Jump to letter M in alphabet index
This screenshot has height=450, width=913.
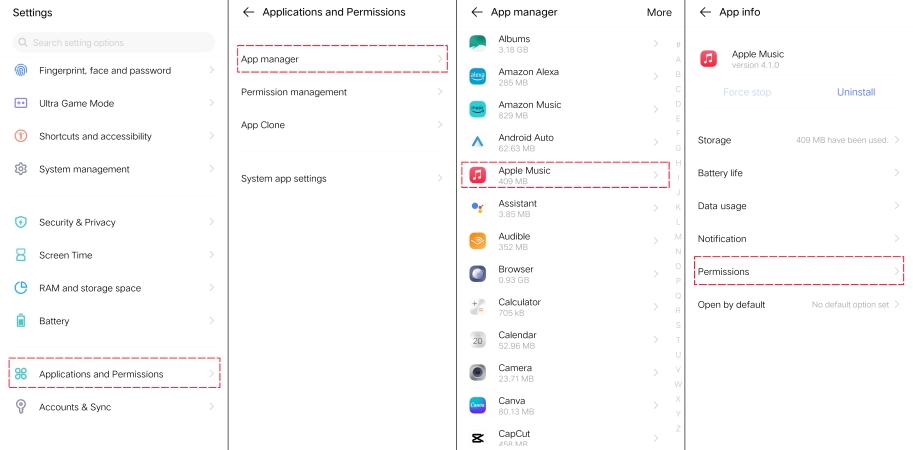678,236
